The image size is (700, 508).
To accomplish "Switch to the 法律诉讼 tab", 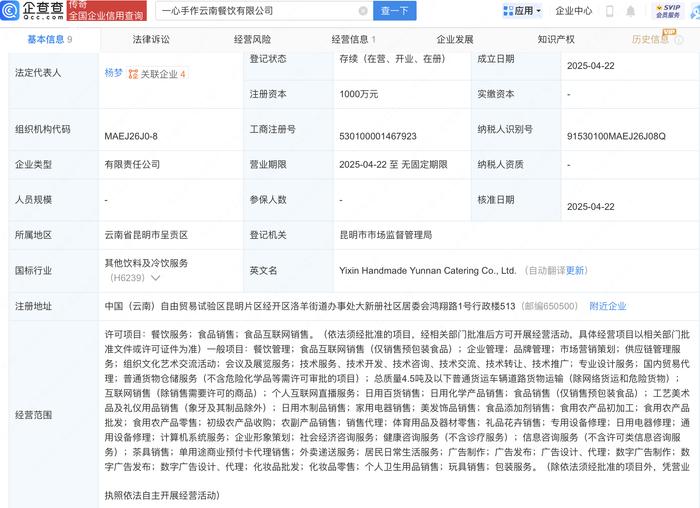I will point(151,40).
